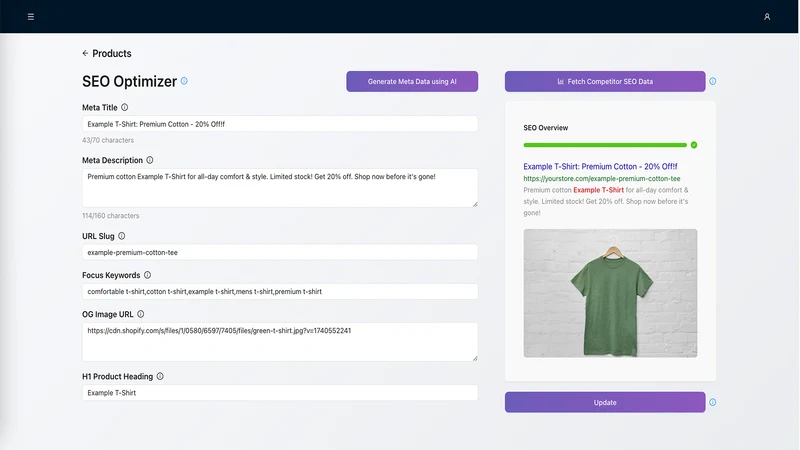The height and width of the screenshot is (450, 800).
Task: Grab the OG Image URL resize handle
Action: 475,358
